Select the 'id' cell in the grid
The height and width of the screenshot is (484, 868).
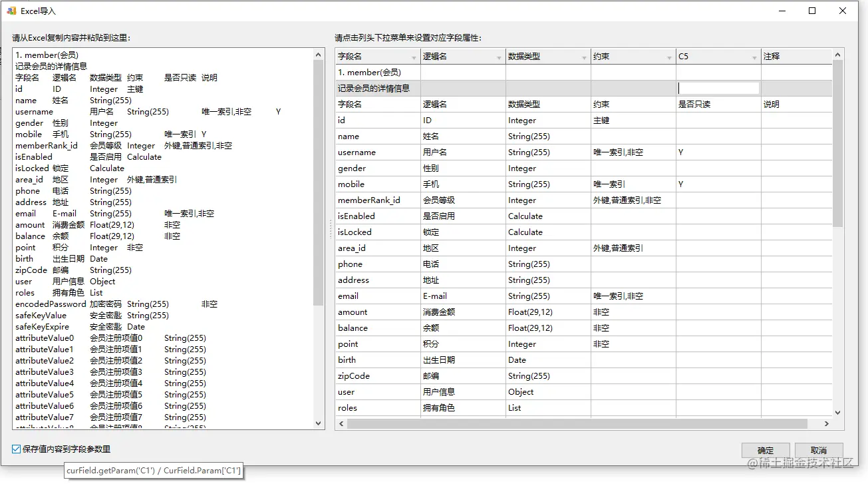pos(378,120)
